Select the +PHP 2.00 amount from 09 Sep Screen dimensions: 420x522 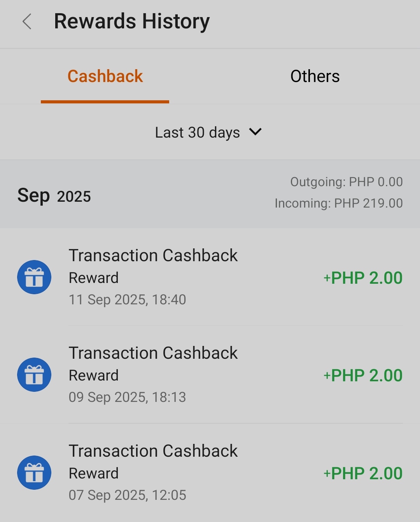pyautogui.click(x=363, y=375)
